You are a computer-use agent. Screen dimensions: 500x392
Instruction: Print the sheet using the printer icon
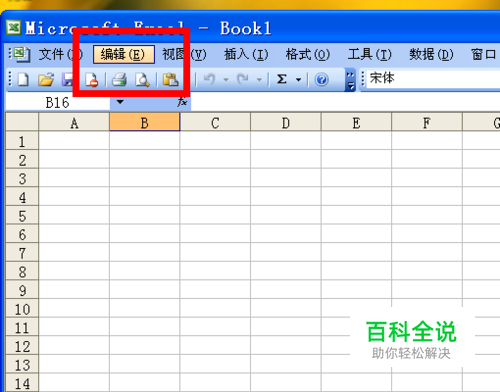[x=119, y=80]
